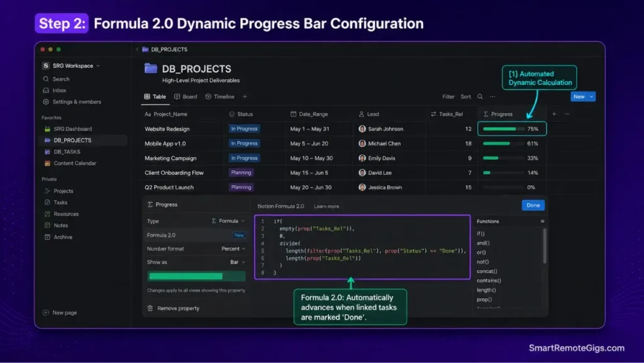Open the Sort menu

click(466, 97)
